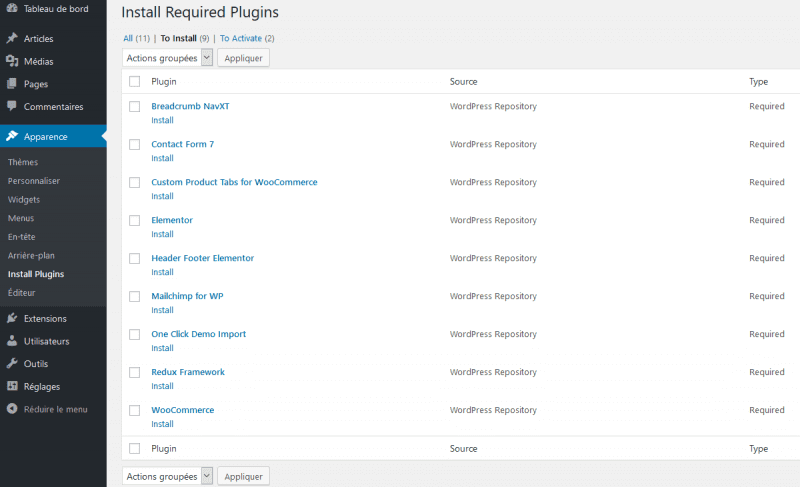
Task: Switch to the To Install (9) filter
Action: click(185, 38)
